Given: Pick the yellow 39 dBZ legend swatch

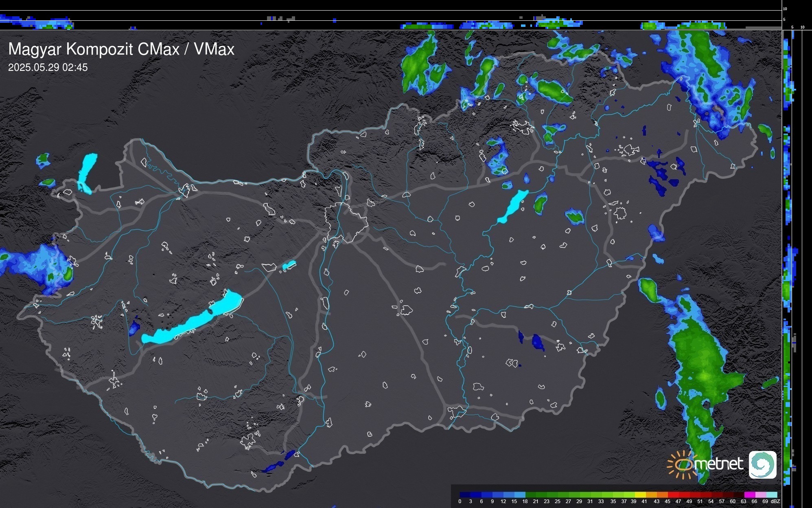Looking at the screenshot, I should 640,495.
